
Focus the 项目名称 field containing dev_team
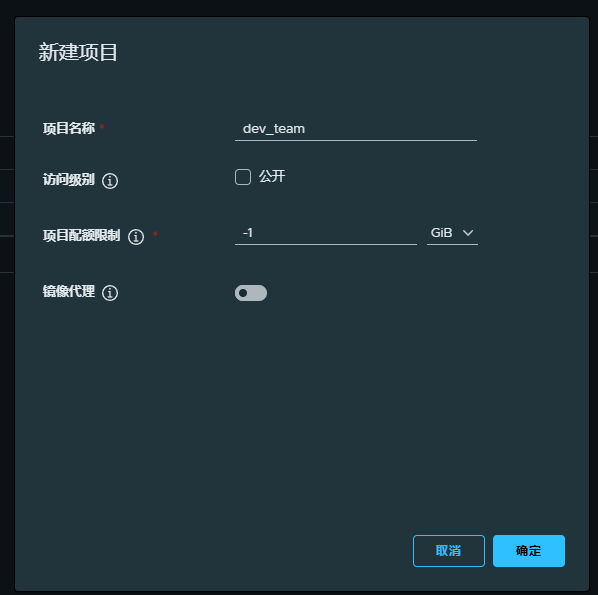click(356, 129)
